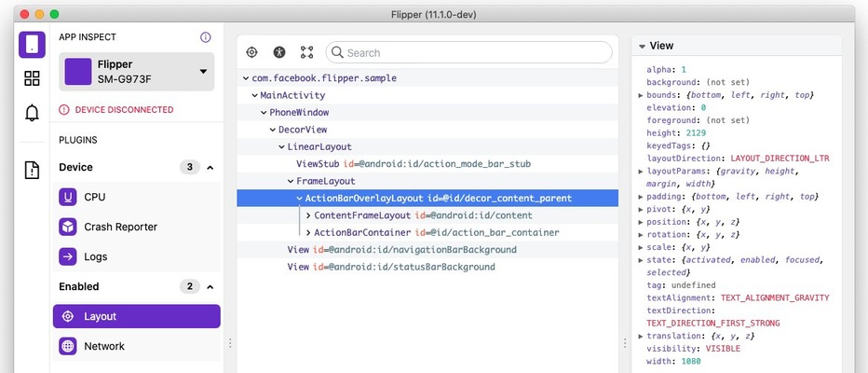Screen dimensions: 868x373
Task: Collapse the DecorView tree node
Action: point(273,130)
